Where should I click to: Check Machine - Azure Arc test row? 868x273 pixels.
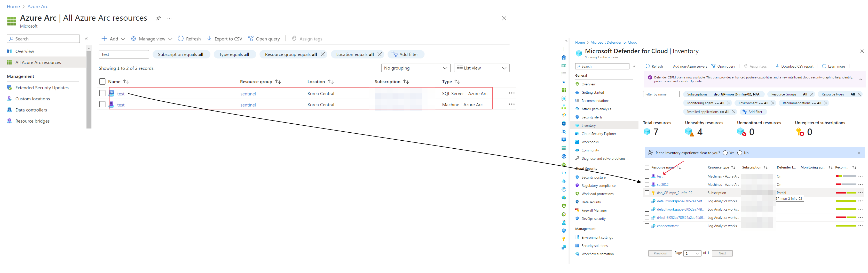pyautogui.click(x=102, y=104)
